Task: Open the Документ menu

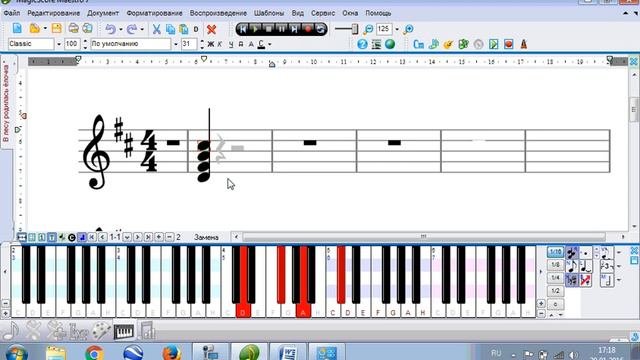Action: tap(103, 13)
